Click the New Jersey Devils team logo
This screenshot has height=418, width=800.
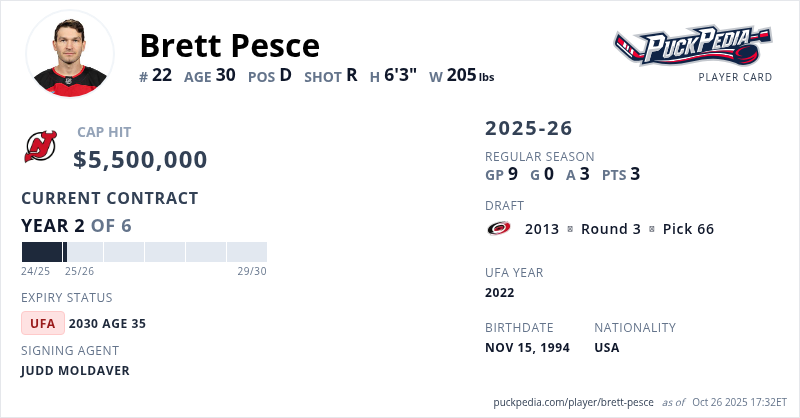tap(41, 148)
